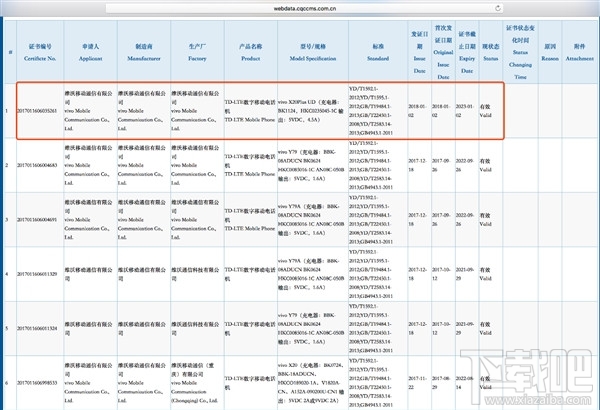Click the row 1 issue date 2018-01-02
Screen dimensions: 600x410
pyautogui.click(x=419, y=111)
